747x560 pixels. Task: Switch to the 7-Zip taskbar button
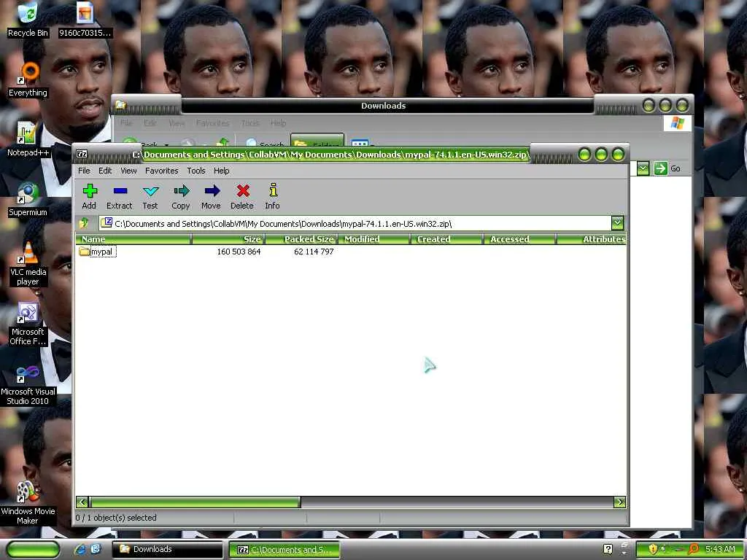click(x=285, y=550)
